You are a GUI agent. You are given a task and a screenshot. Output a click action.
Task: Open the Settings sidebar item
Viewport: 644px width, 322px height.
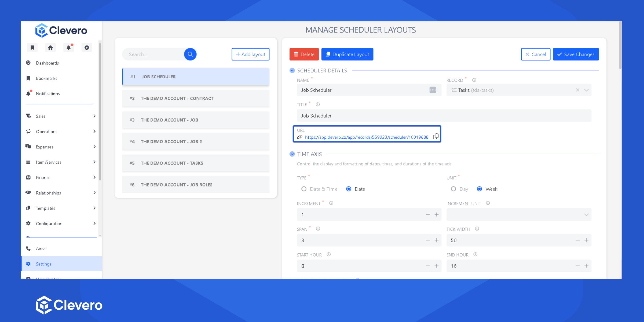pos(44,264)
